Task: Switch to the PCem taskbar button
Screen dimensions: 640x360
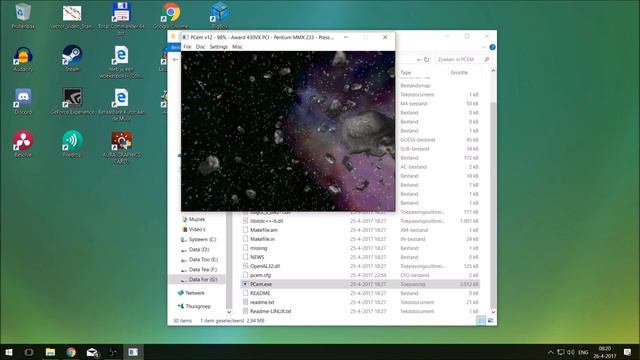Action: pos(133,352)
